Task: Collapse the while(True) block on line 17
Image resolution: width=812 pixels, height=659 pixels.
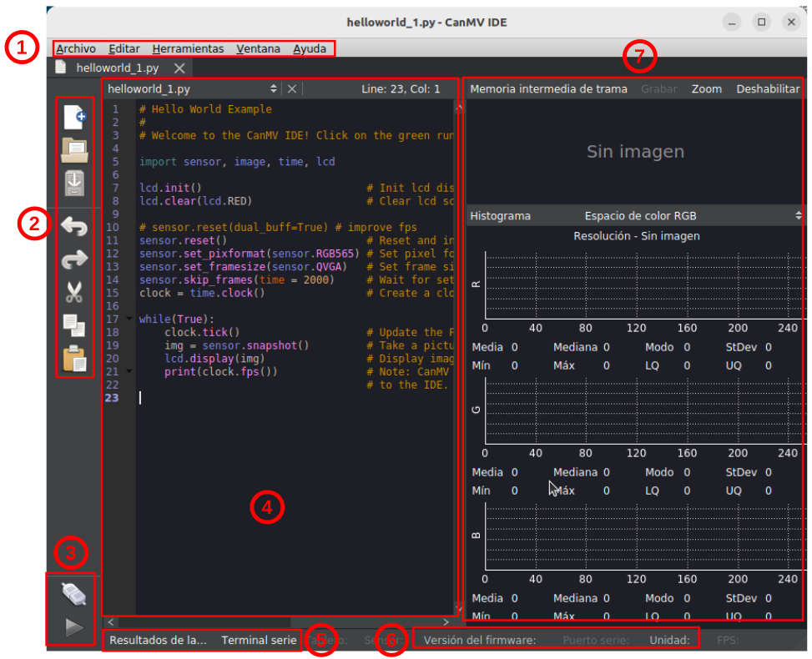Action: tap(129, 319)
